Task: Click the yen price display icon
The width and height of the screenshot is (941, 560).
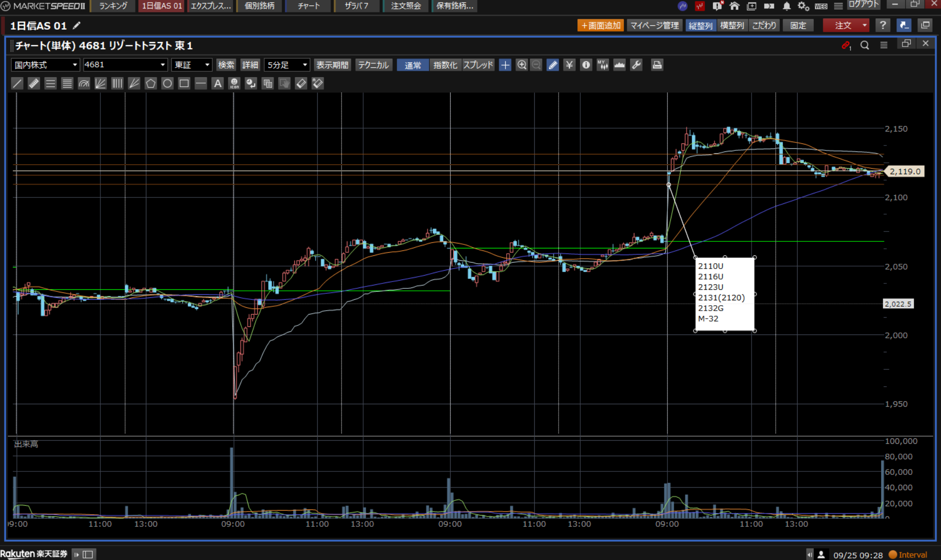Action: pyautogui.click(x=569, y=65)
